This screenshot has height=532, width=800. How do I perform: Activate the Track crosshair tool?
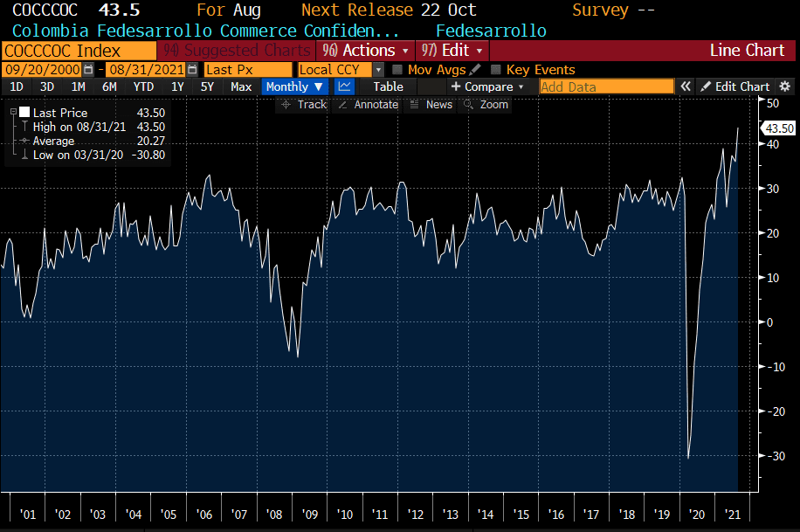[303, 104]
